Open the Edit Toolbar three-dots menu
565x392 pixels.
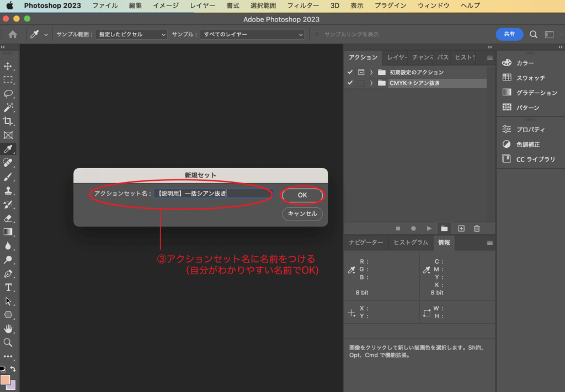pyautogui.click(x=8, y=356)
